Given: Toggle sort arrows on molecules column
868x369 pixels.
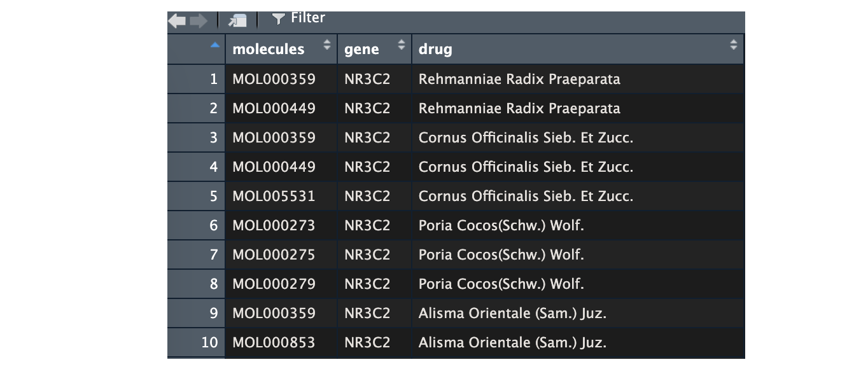Looking at the screenshot, I should point(327,45).
